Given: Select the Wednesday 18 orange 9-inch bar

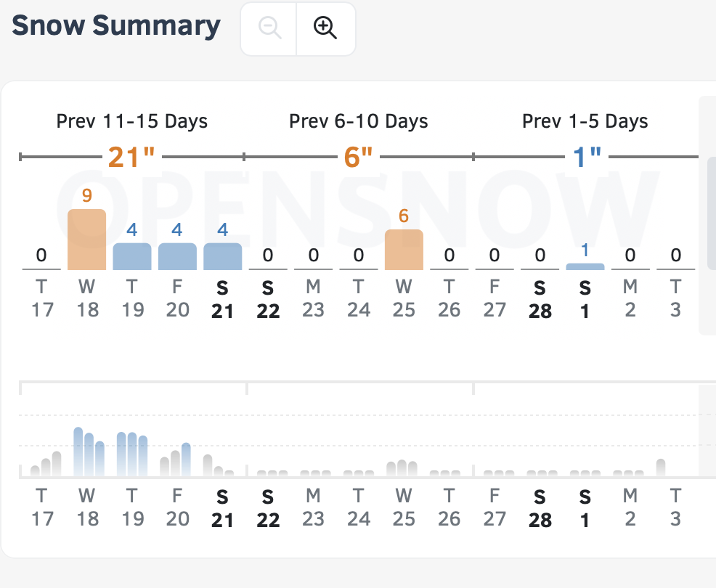Looking at the screenshot, I should (86, 240).
